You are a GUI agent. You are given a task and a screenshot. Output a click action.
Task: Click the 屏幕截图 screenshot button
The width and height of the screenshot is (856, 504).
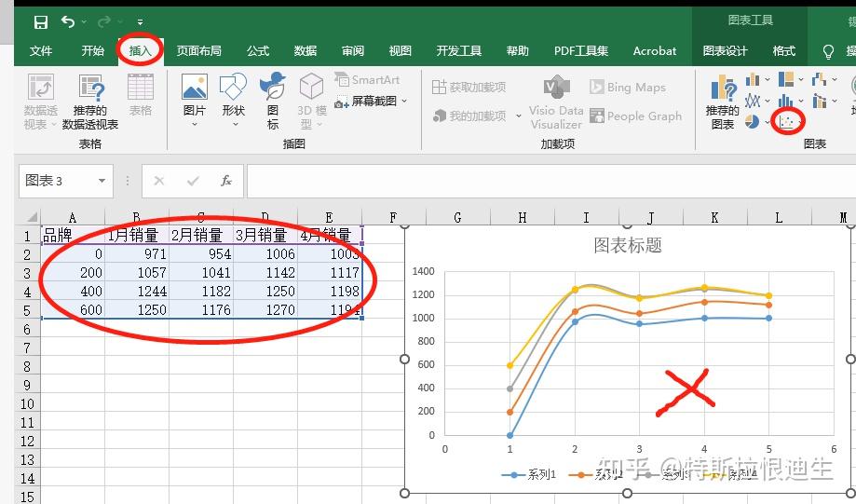click(x=366, y=102)
